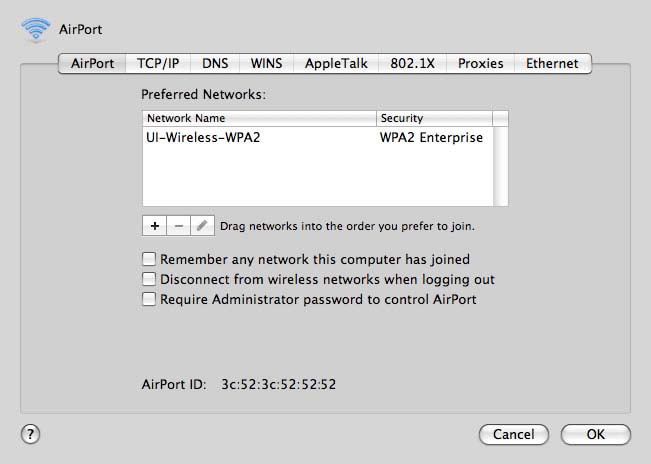The height and width of the screenshot is (464, 651).
Task: Sort by Network Name column header
Action: [x=259, y=118]
